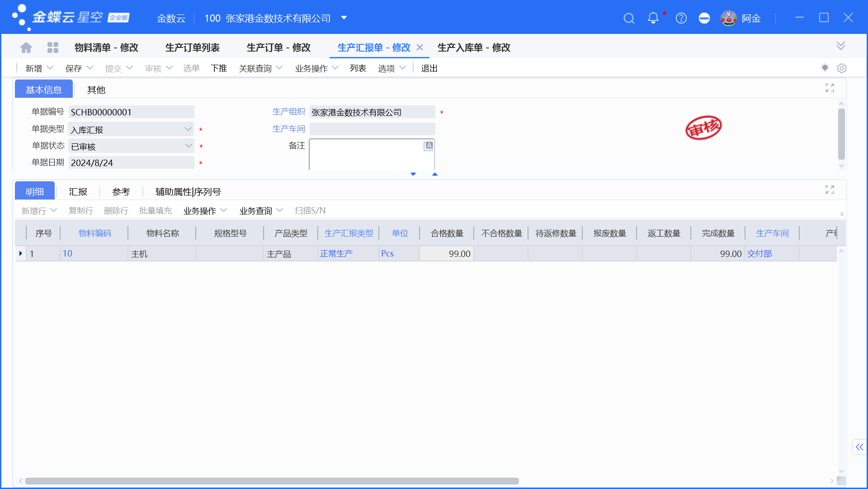Switch to 生产订单 - 修改 tab

pyautogui.click(x=278, y=47)
